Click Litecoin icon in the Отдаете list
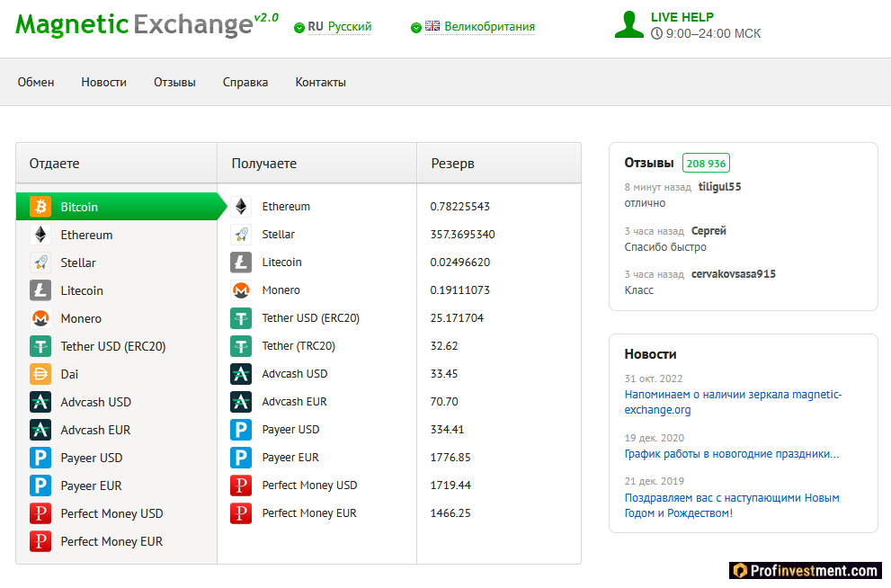 40,290
